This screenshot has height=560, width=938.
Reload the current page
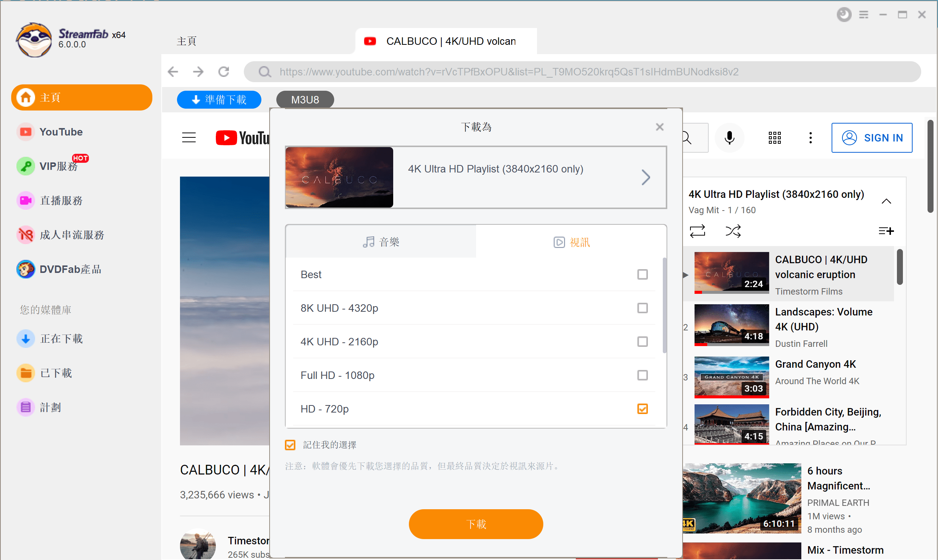click(x=224, y=71)
